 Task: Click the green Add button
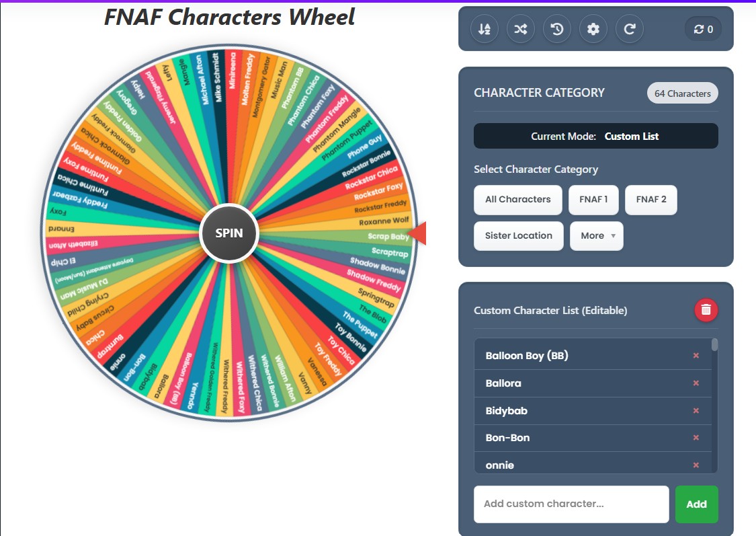pyautogui.click(x=697, y=504)
